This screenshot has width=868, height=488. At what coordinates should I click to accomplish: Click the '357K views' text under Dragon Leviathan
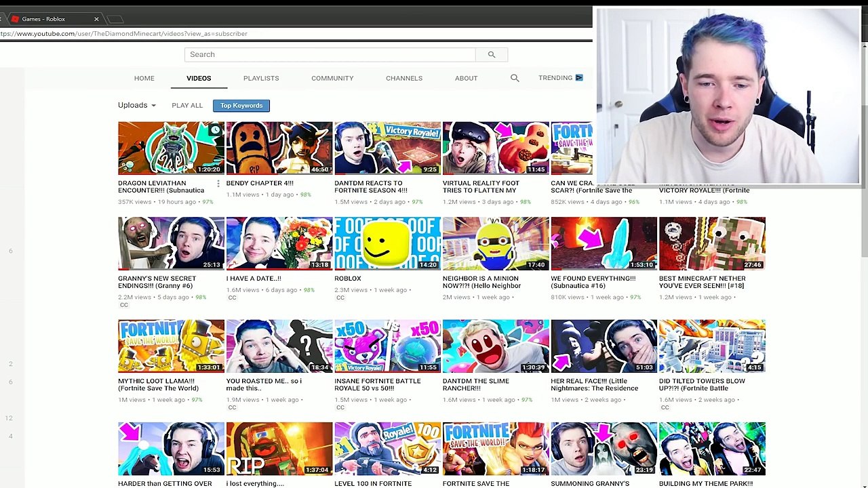134,202
